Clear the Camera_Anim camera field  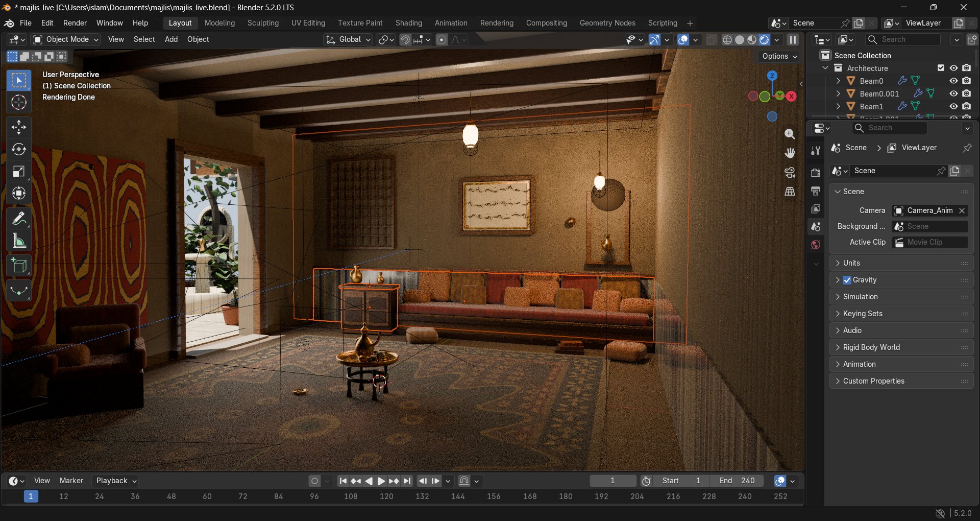tap(962, 210)
